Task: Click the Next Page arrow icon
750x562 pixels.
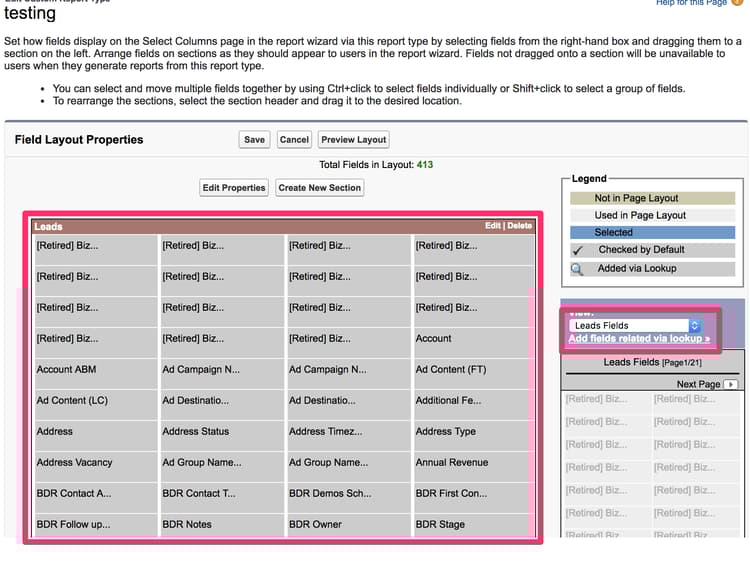Action: (730, 384)
